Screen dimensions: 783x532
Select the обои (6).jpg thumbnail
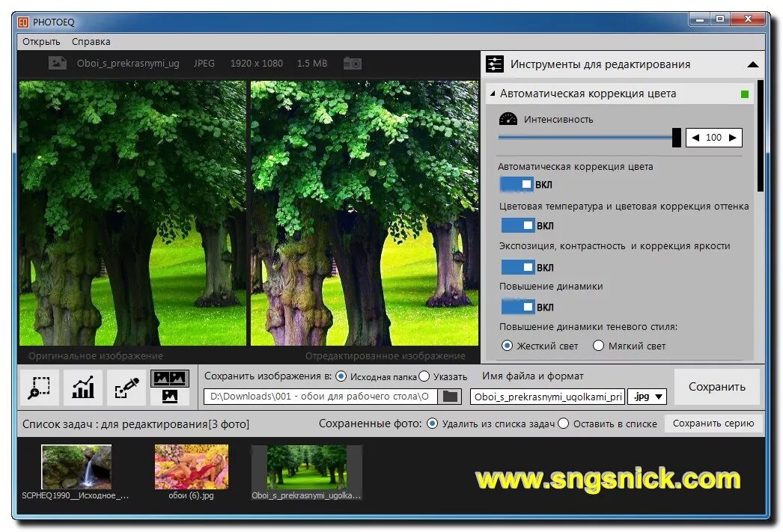coord(191,467)
